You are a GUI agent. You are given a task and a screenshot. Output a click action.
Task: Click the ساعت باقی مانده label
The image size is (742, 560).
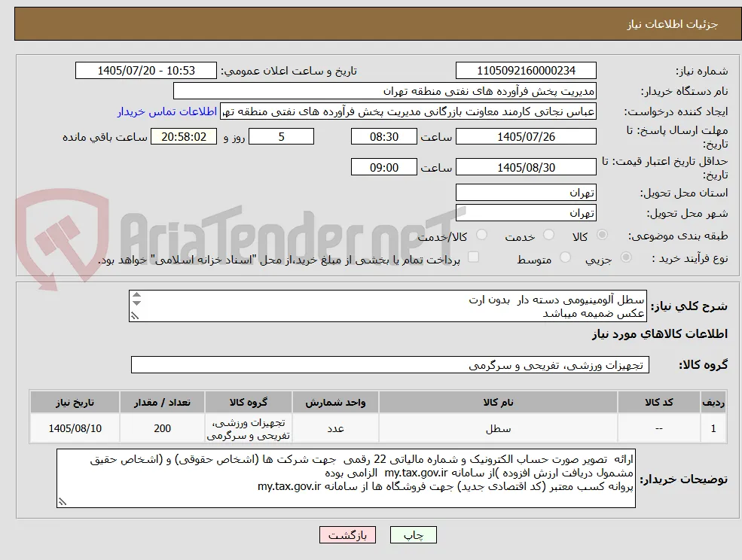pos(105,137)
